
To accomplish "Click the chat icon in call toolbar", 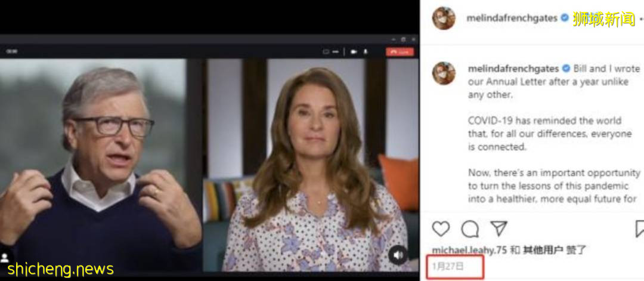I will 326,52.
